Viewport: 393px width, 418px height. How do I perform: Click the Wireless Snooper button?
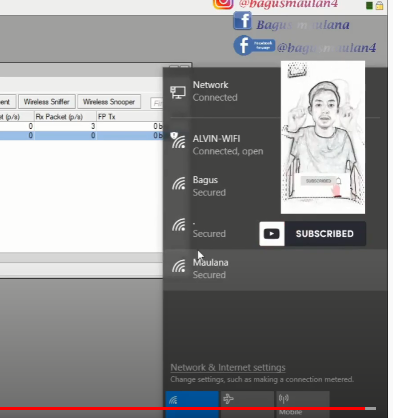coord(109,102)
